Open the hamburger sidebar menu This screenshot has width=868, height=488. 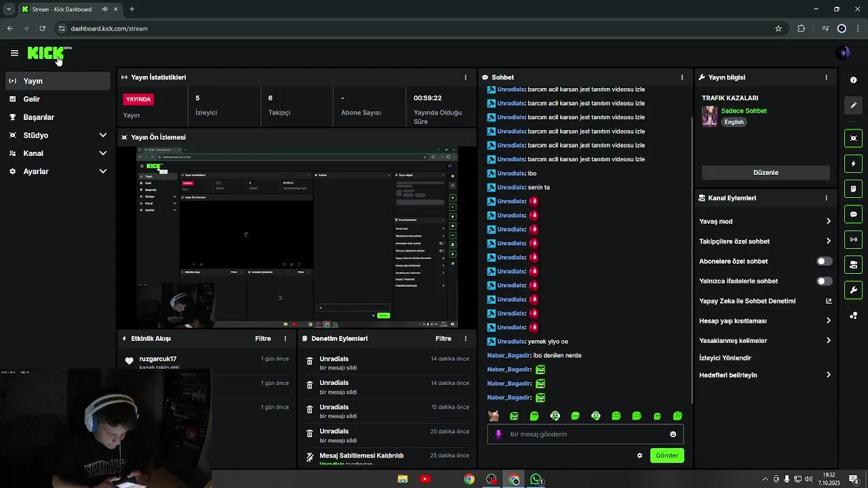(14, 53)
